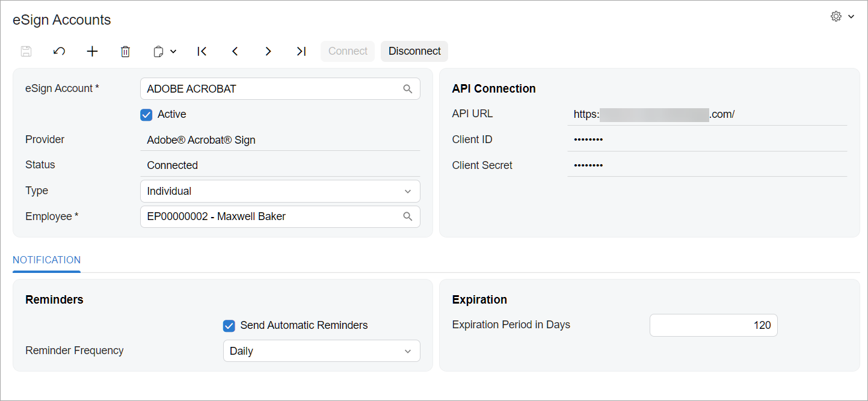
Task: Click the 'Expiration' section heading
Action: click(x=479, y=299)
